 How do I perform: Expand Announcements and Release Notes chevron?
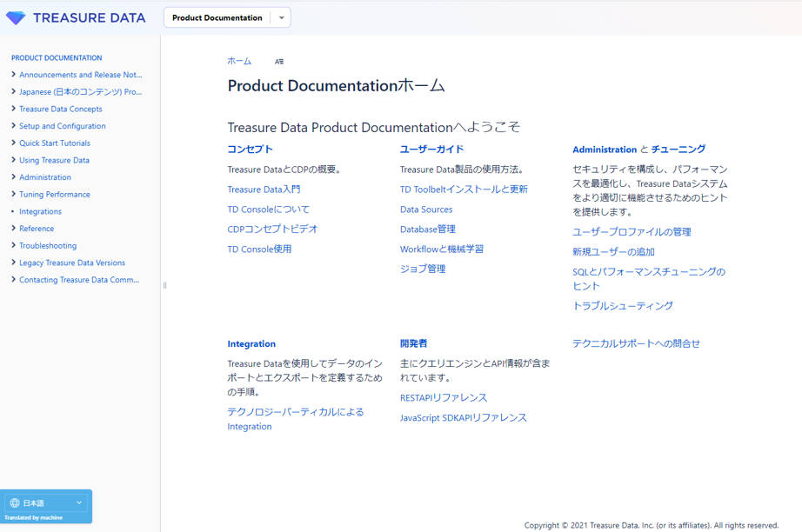(x=13, y=75)
